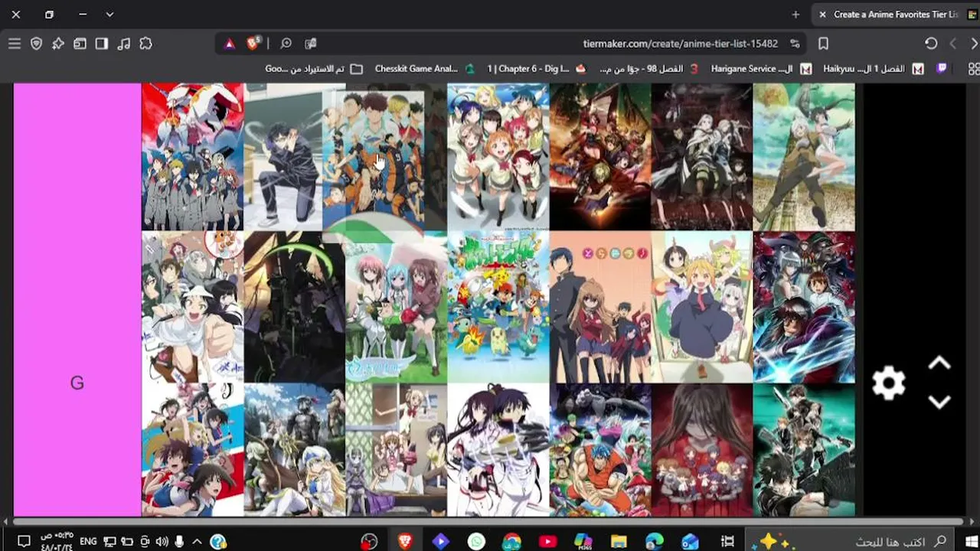This screenshot has height=551, width=980.
Task: Open a new browser tab
Action: tap(795, 15)
